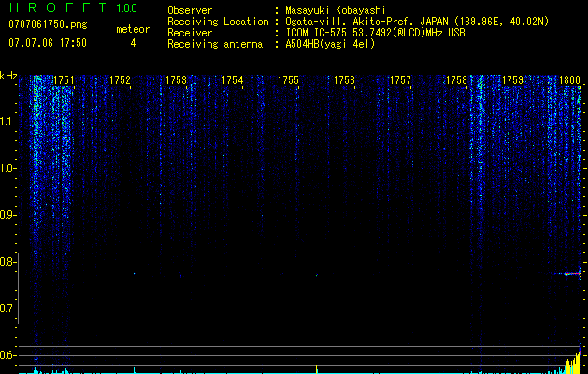Image resolution: width=588 pixels, height=374 pixels.
Task: Click the 1755 time marker
Action: pyautogui.click(x=288, y=80)
